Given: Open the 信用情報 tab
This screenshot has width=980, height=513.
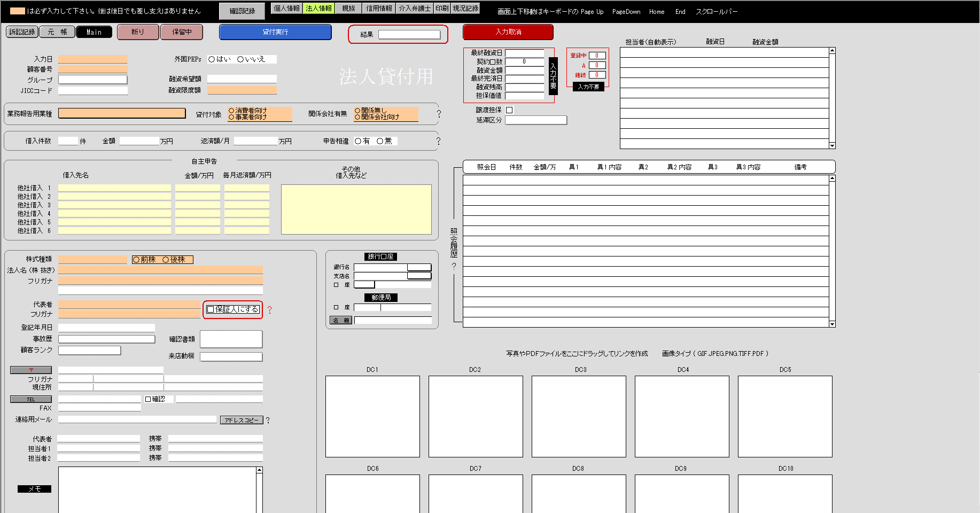Looking at the screenshot, I should (x=379, y=9).
